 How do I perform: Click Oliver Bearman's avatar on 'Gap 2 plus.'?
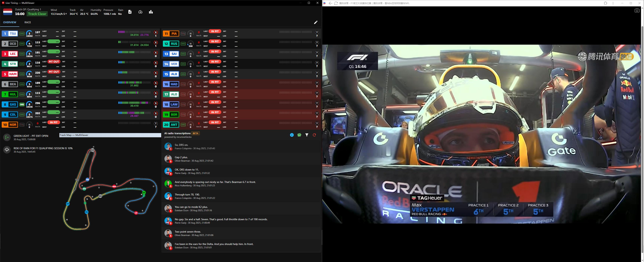click(x=168, y=159)
